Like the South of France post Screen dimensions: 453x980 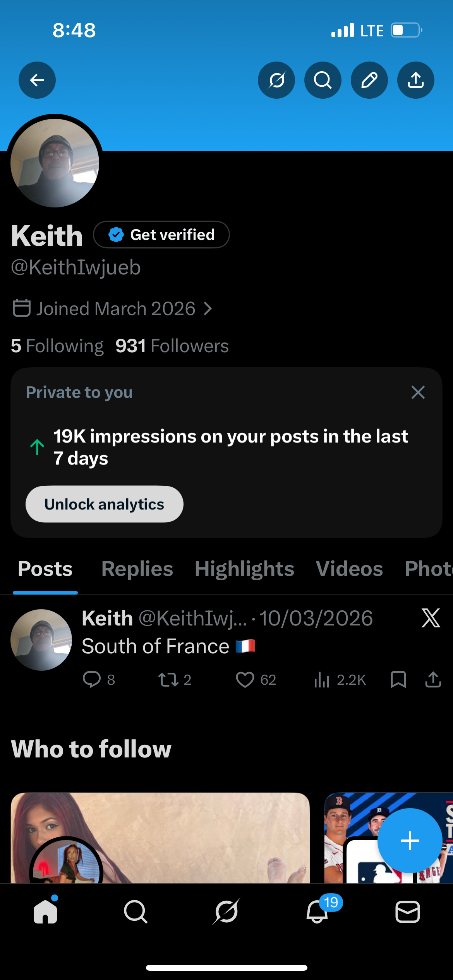click(245, 680)
